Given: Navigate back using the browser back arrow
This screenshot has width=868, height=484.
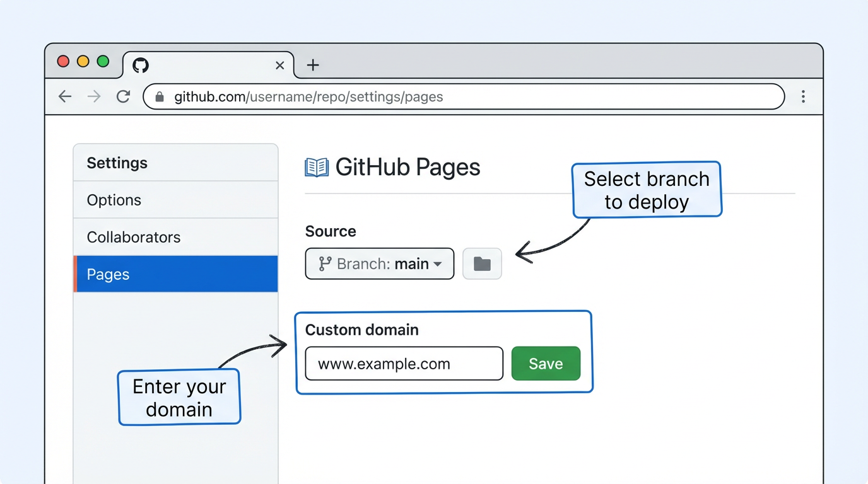Looking at the screenshot, I should point(65,96).
